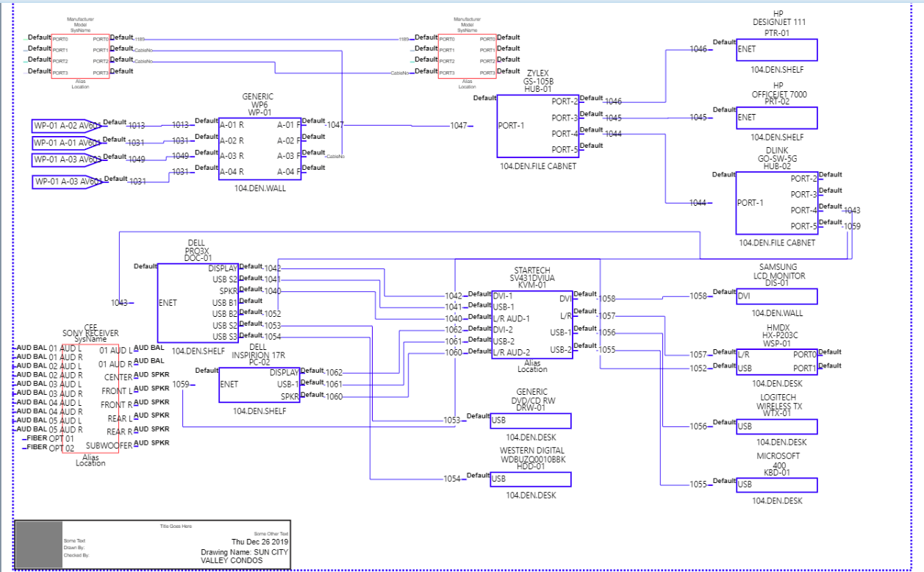Viewport: 924px width, 572px height.
Task: Click the A-04 F port on WP-01
Action: point(289,172)
